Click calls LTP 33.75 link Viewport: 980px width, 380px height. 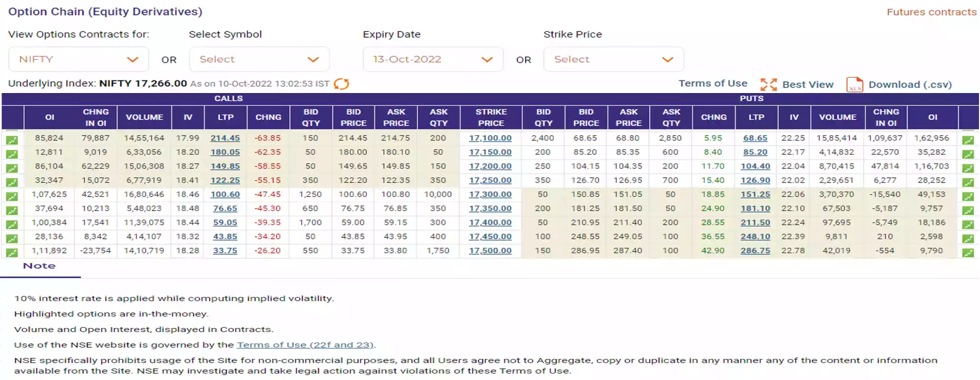tap(225, 251)
